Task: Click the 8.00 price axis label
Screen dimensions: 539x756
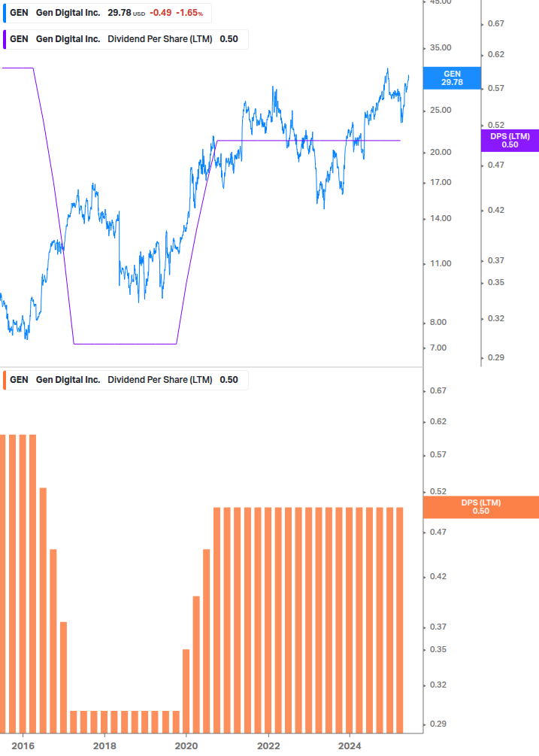Action: (438, 322)
